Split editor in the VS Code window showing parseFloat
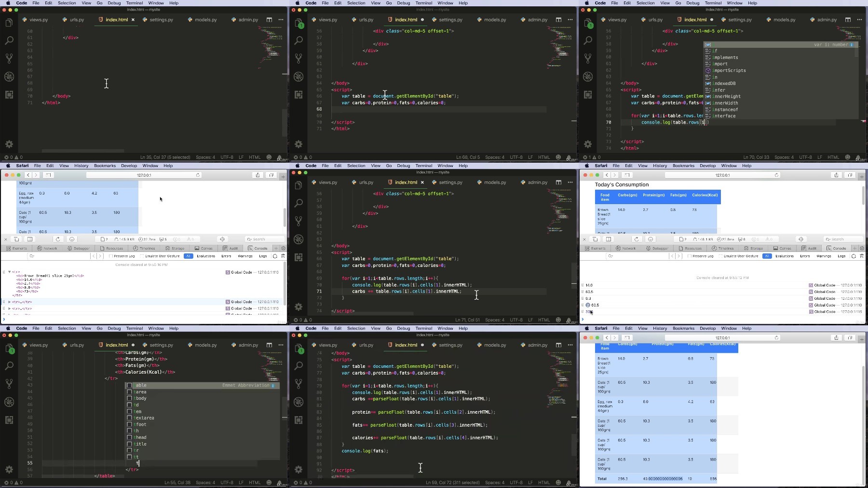 point(558,345)
